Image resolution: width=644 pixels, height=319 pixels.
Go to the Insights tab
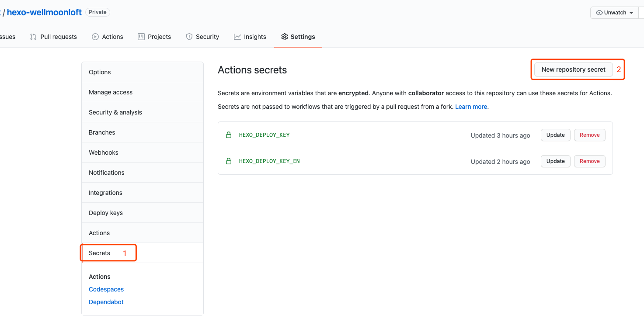250,37
